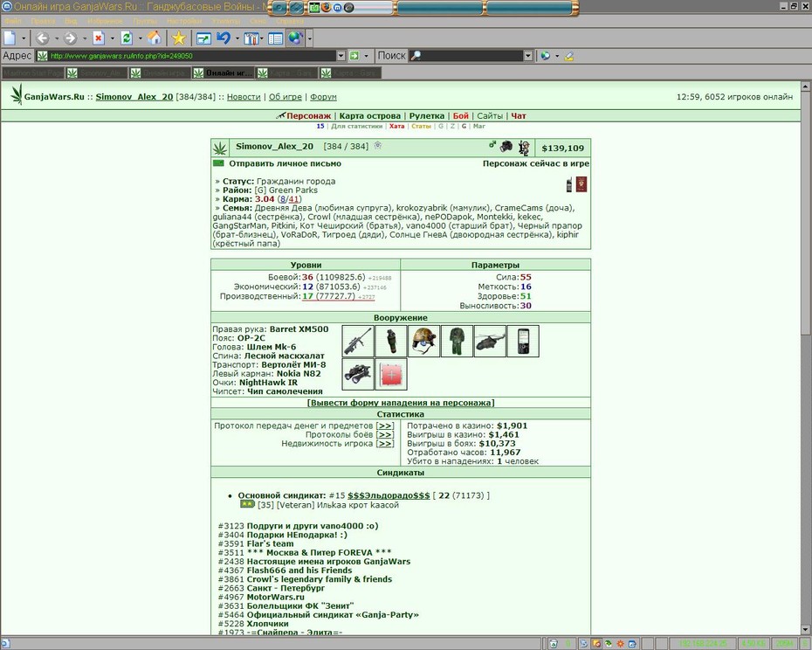Click the blue Undo arrow icon

point(224,38)
